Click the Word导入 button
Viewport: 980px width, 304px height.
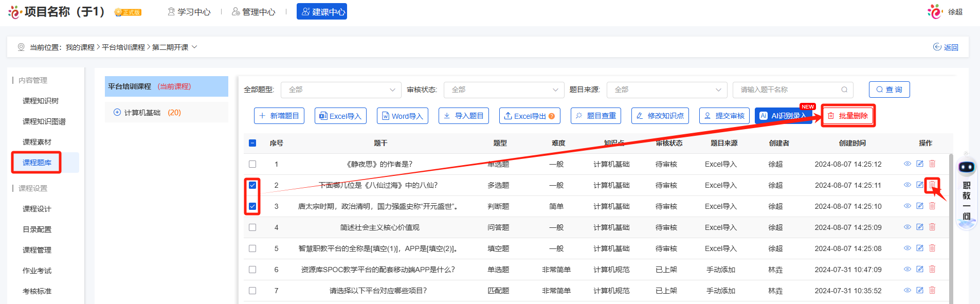click(x=403, y=116)
